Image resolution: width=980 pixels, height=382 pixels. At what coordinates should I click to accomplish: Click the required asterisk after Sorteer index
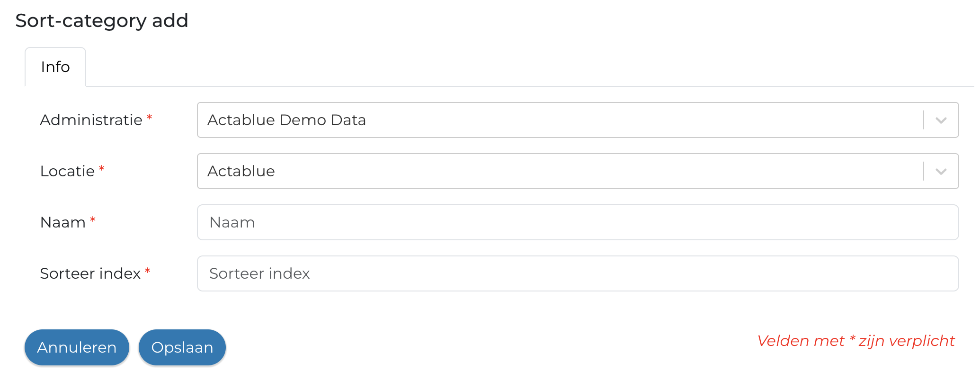point(147,271)
